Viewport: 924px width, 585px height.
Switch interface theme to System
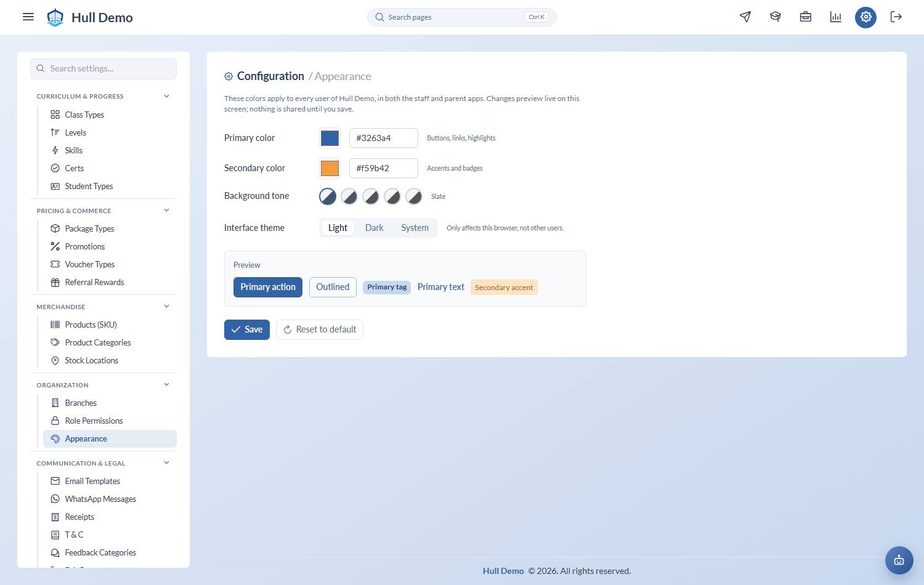tap(415, 228)
